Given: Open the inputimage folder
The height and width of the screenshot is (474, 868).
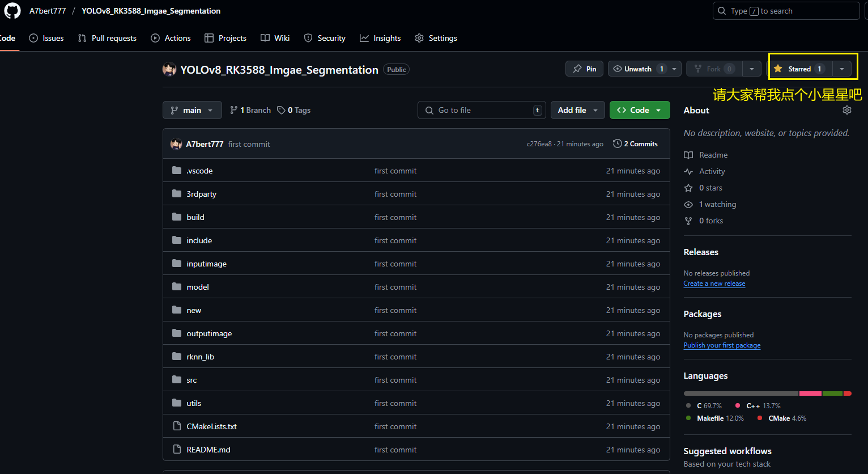Looking at the screenshot, I should pyautogui.click(x=206, y=264).
